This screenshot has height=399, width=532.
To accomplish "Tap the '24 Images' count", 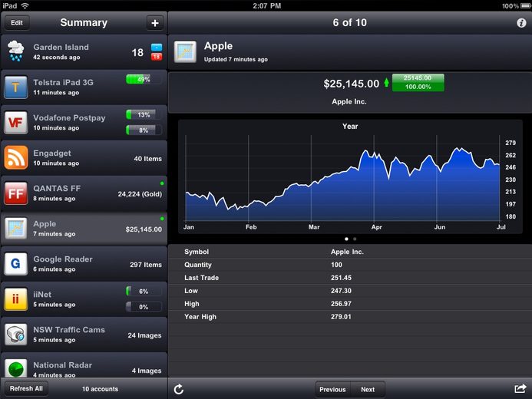I will 144,335.
